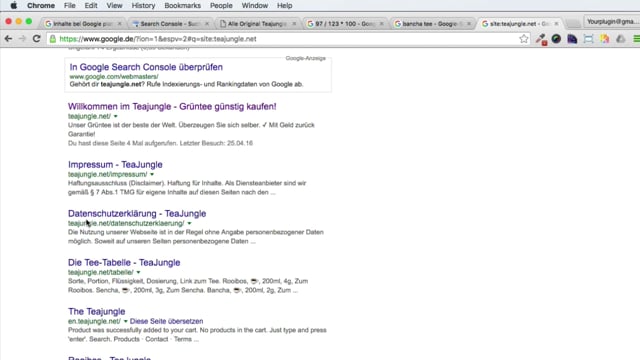Click the dark blue extension icon
The width and height of the screenshot is (640, 360).
[x=572, y=39]
